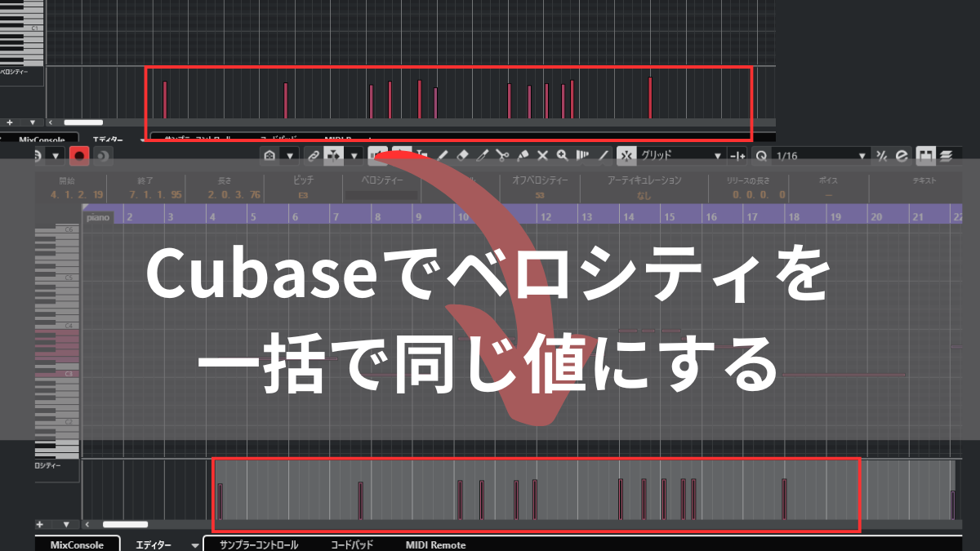Select the Draw pencil tool
Viewport: 980px width, 551px height.
click(441, 155)
